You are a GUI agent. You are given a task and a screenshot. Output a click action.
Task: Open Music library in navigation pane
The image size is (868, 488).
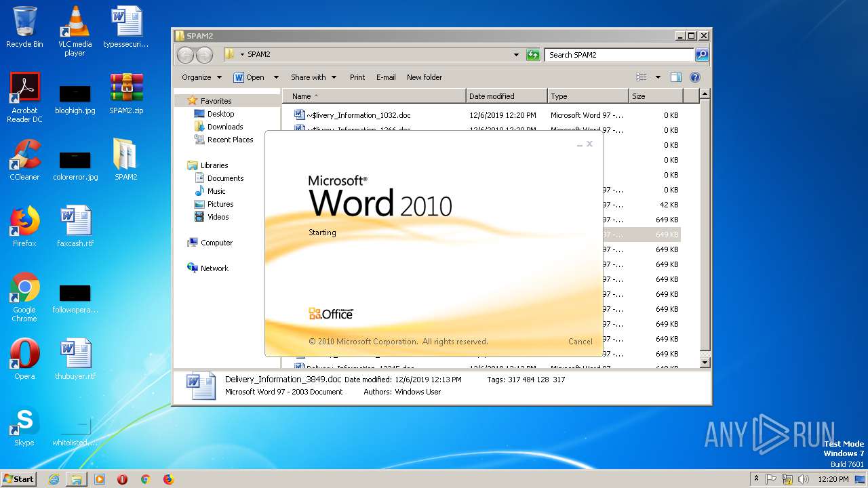click(216, 191)
